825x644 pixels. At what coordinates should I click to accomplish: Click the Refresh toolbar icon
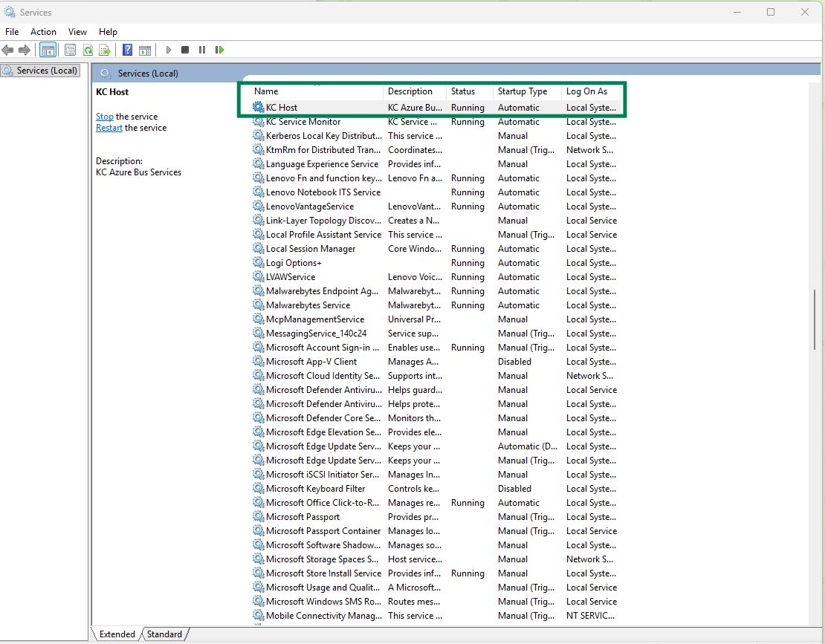pos(88,50)
